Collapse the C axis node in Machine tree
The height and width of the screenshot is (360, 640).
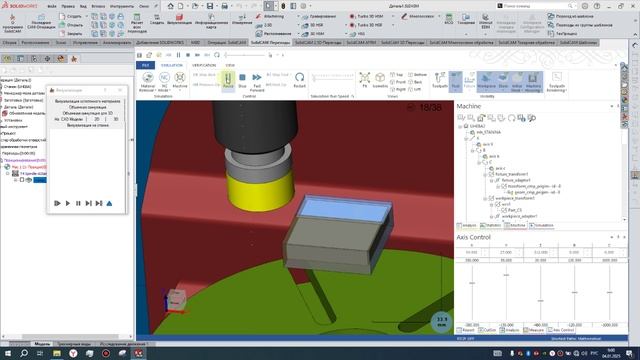point(479,162)
